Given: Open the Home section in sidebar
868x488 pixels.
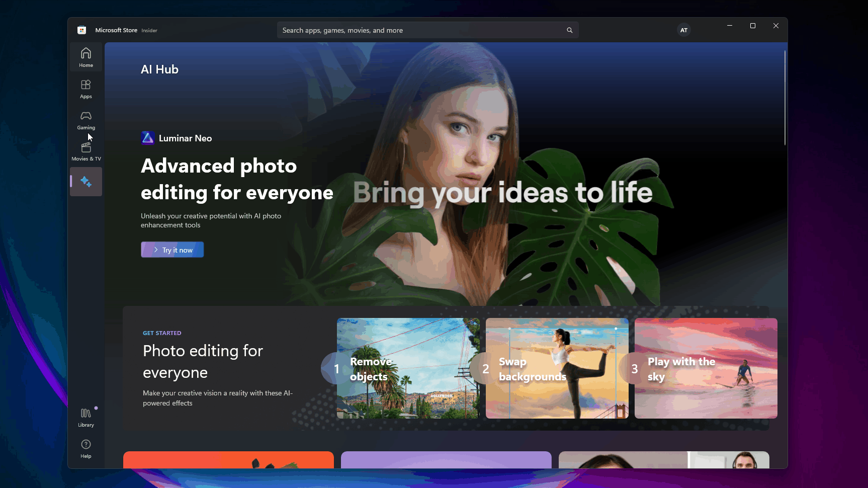Looking at the screenshot, I should point(86,57).
